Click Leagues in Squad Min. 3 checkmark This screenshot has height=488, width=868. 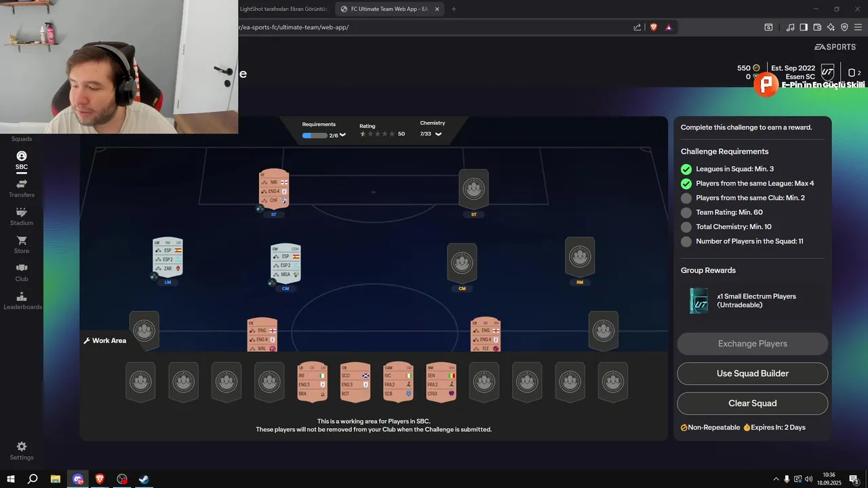pyautogui.click(x=686, y=169)
